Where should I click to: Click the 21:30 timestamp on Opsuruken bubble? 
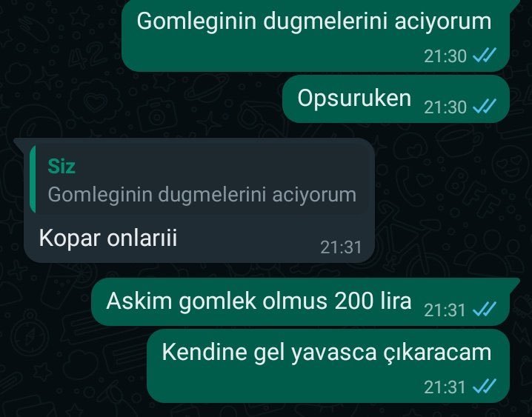445,107
